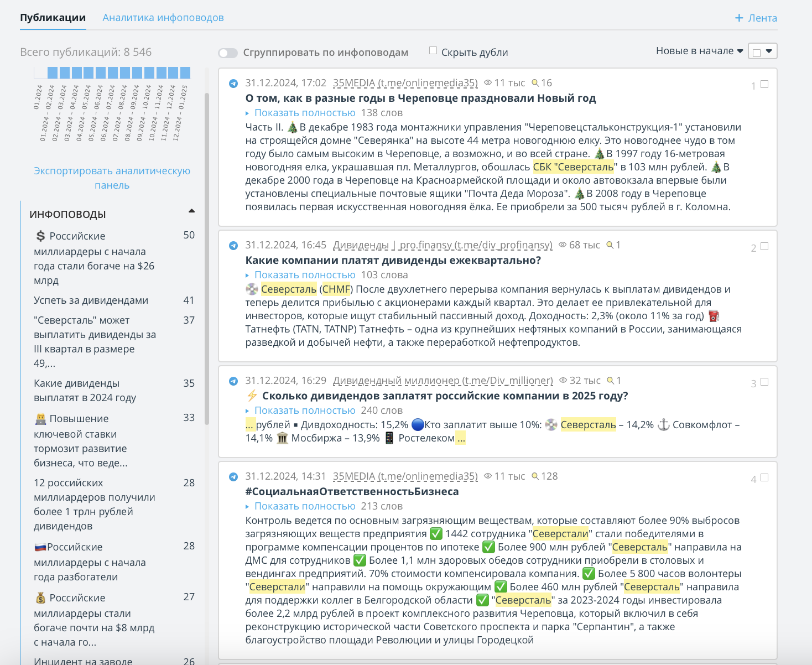812x665 pixels.
Task: Select infopovod Северсталь может выплатить дивиденды
Action: tap(95, 342)
